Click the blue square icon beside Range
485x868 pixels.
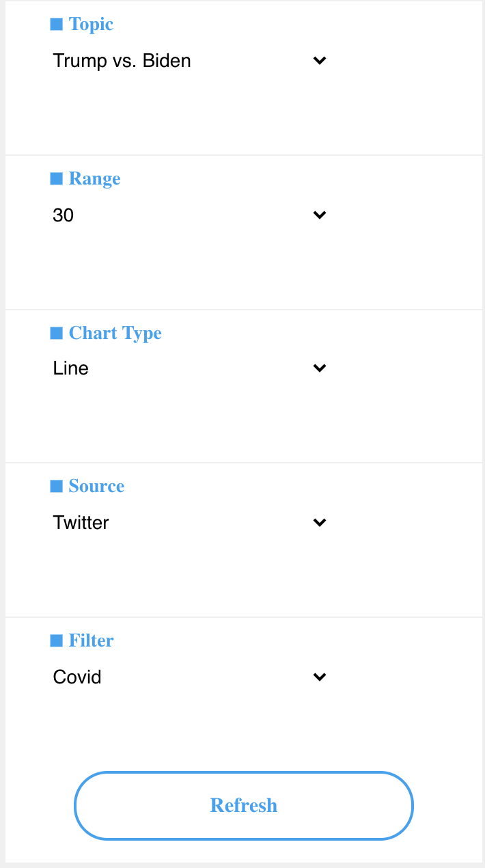(x=57, y=179)
